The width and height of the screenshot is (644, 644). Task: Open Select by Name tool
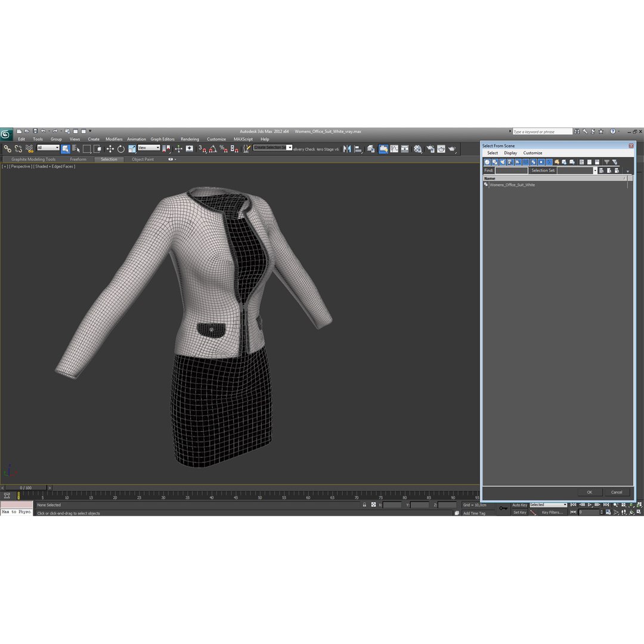point(76,148)
